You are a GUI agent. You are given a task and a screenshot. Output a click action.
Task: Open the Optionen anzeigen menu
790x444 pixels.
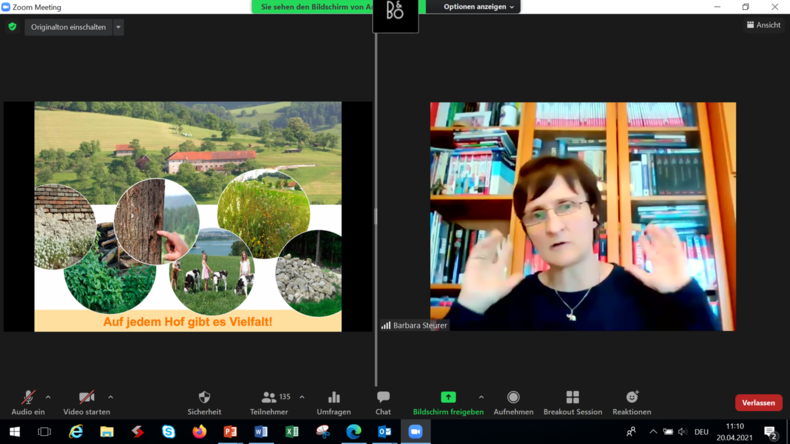coord(479,7)
